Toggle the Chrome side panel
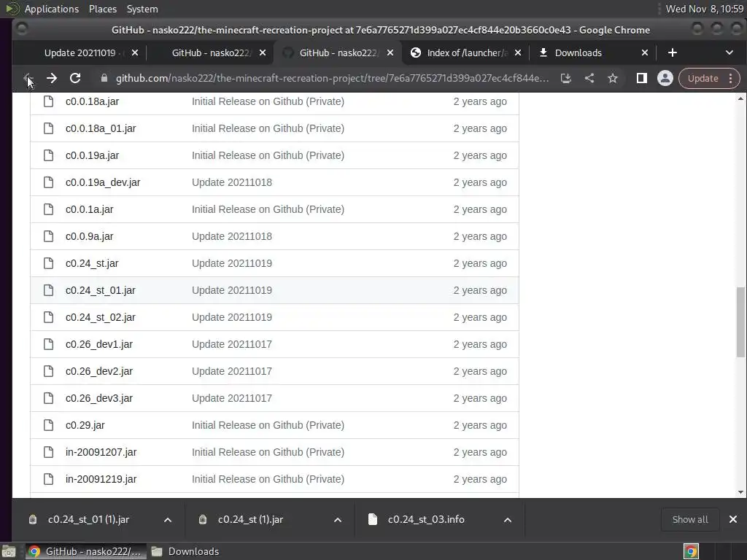Image resolution: width=747 pixels, height=560 pixels. tap(642, 79)
